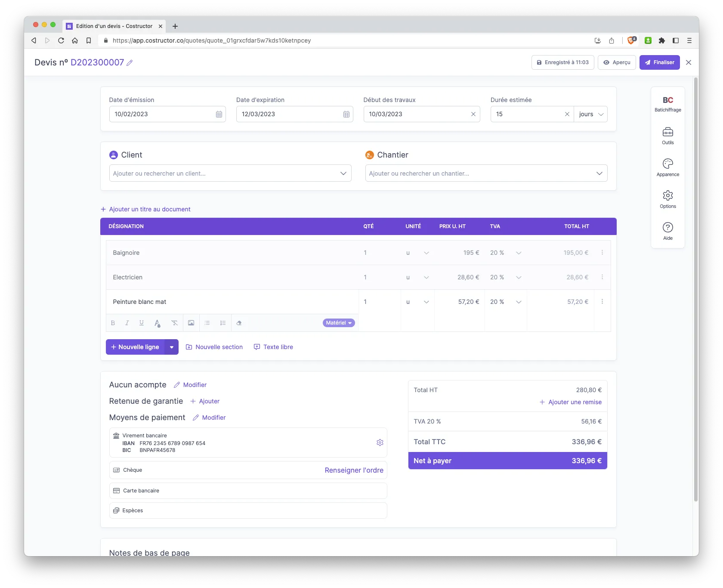This screenshot has height=588, width=723.
Task: Open the Electricien row options menu
Action: (x=602, y=277)
